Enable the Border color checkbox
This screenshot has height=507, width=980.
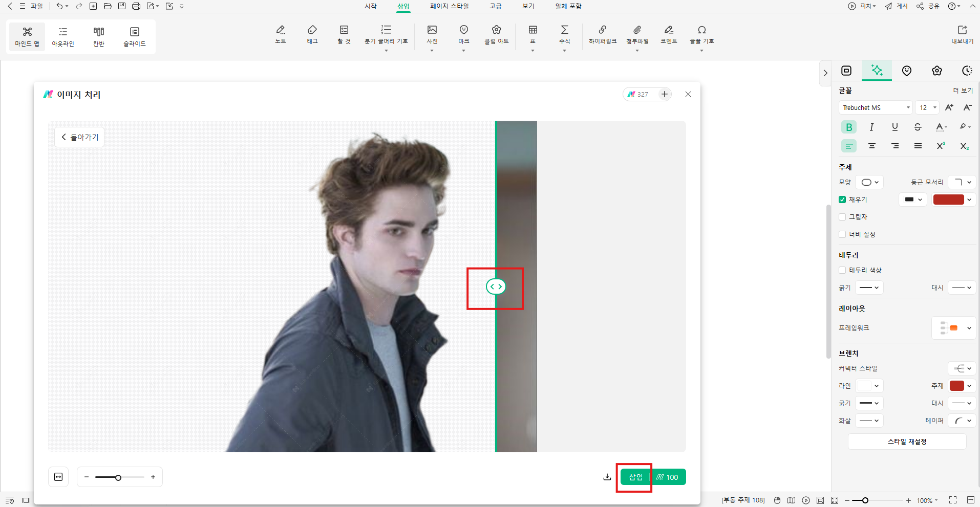pos(842,270)
